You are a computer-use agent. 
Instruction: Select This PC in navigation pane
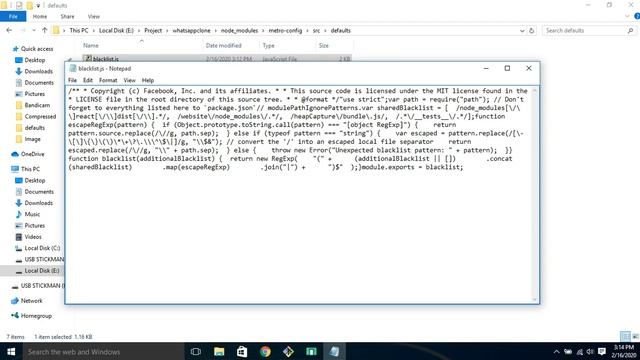pos(26,169)
